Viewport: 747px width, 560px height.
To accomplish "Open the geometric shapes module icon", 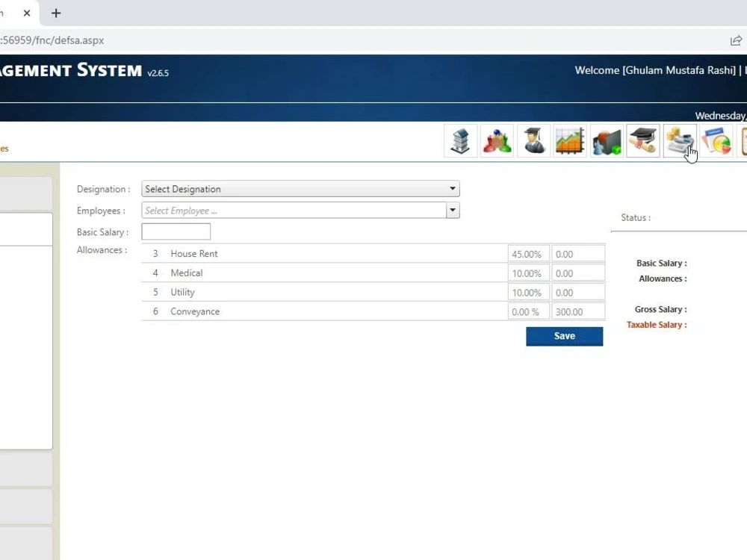I will (607, 141).
